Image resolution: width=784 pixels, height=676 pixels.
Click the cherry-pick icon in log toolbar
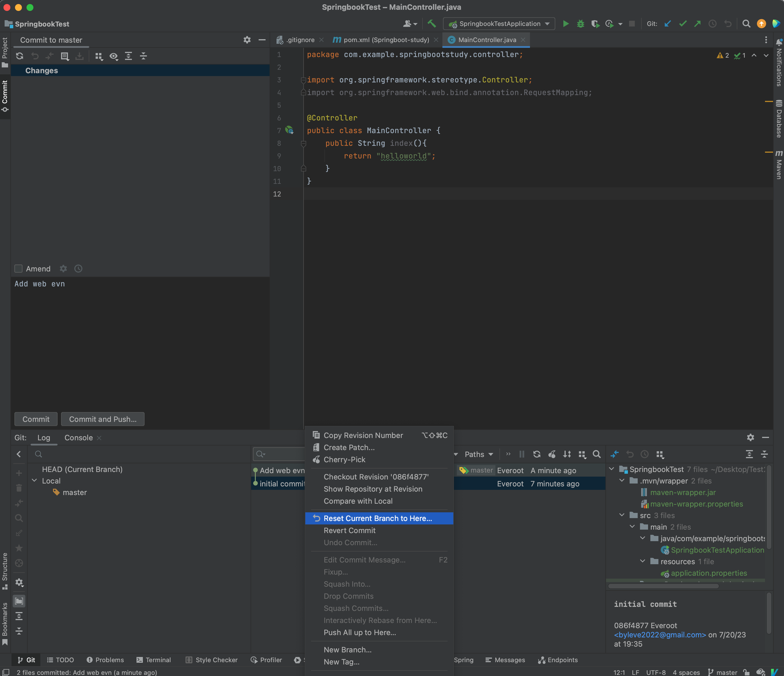pyautogui.click(x=552, y=454)
